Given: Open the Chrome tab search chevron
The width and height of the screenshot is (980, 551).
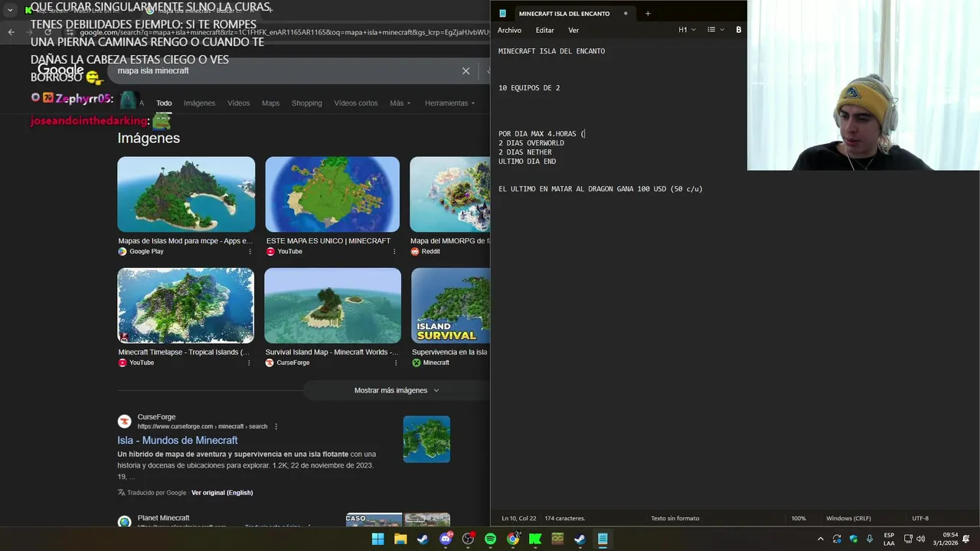Looking at the screenshot, I should coord(10,10).
